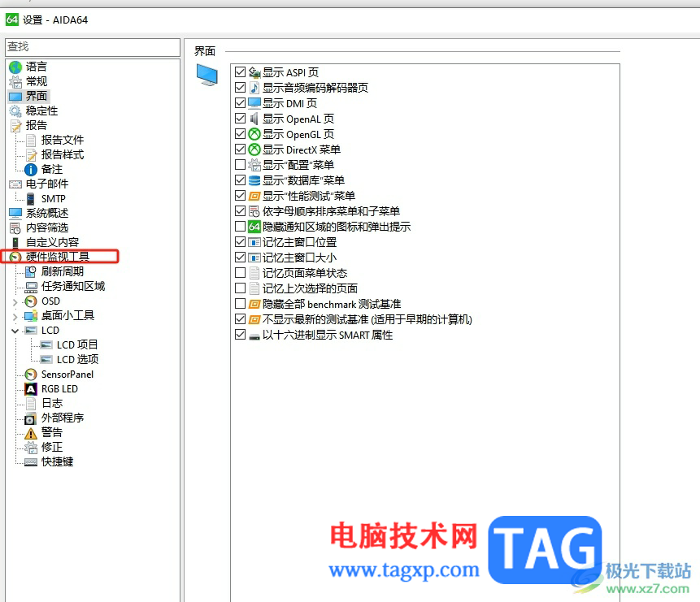Viewport: 700px width, 602px height.
Task: Click the cog icon beside 稳定性
Action: [15, 111]
